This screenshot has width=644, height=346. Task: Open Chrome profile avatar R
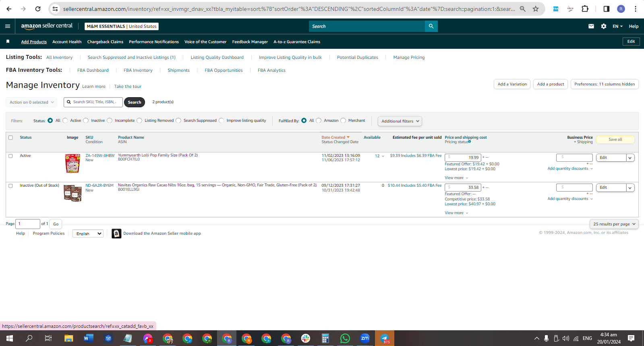click(621, 9)
